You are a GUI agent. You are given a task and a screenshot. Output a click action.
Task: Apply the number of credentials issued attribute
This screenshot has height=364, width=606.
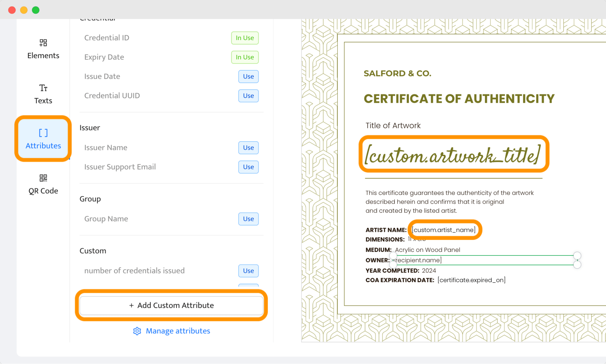pos(248,271)
